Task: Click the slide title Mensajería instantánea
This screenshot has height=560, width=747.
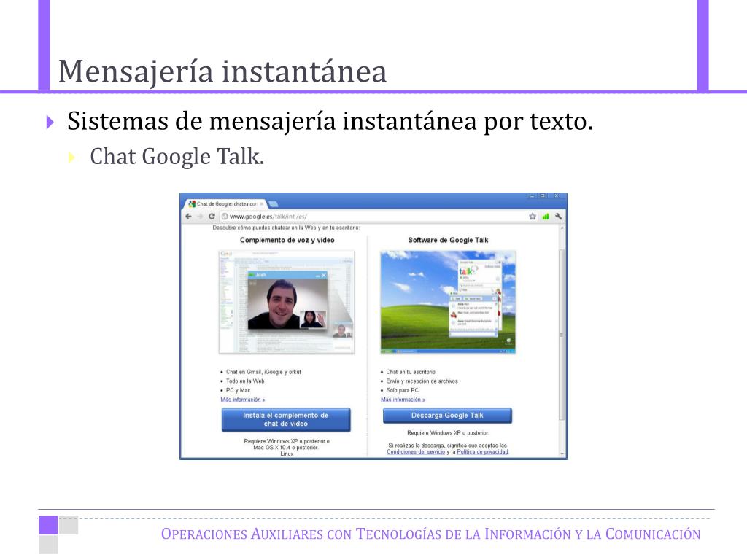Action: click(x=222, y=71)
